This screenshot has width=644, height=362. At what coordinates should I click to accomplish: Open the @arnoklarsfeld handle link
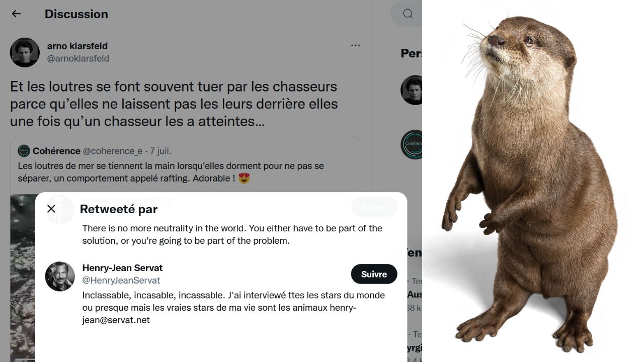[78, 58]
